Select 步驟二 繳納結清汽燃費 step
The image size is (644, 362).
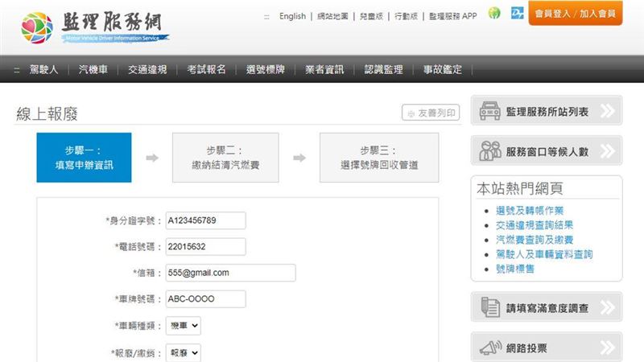tap(225, 157)
